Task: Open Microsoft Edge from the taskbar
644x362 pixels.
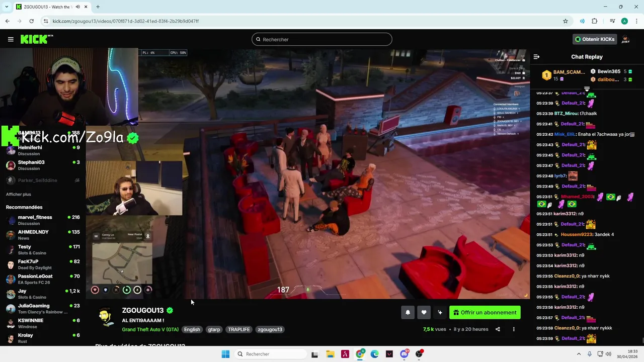Action: pos(374,354)
